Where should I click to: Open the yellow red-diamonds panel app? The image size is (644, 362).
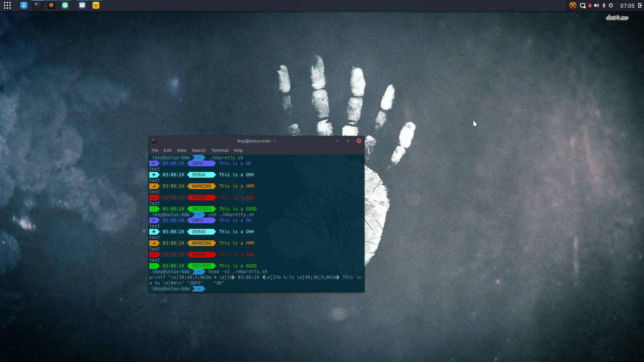[96, 5]
